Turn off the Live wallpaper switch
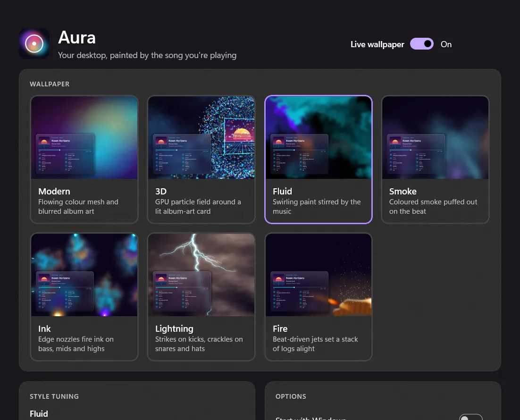The width and height of the screenshot is (520, 420). point(421,44)
